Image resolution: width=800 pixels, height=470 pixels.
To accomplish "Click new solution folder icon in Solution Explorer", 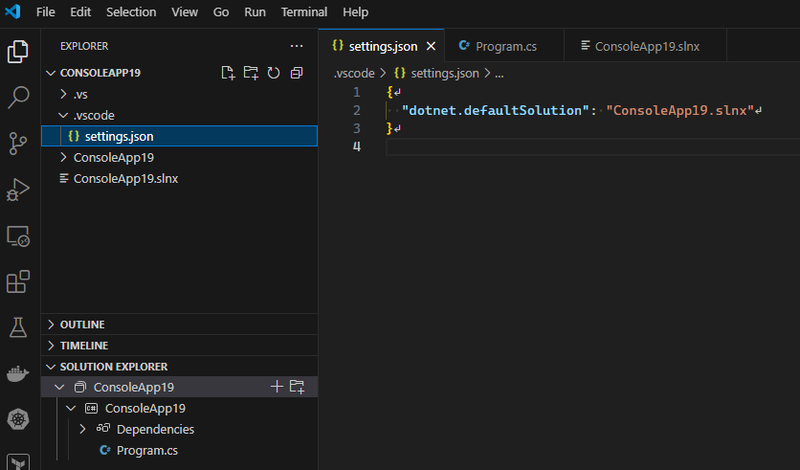I will [297, 386].
